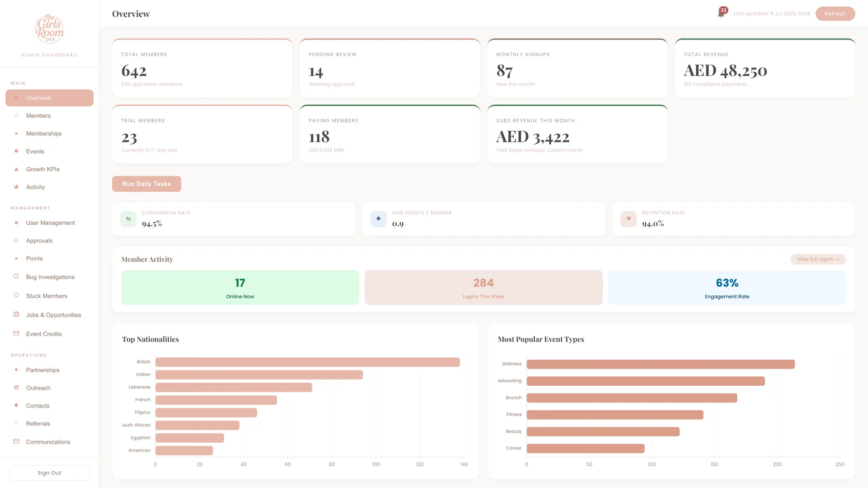The width and height of the screenshot is (868, 488).
Task: Click the British bar in Top Nationalities
Action: (308, 362)
